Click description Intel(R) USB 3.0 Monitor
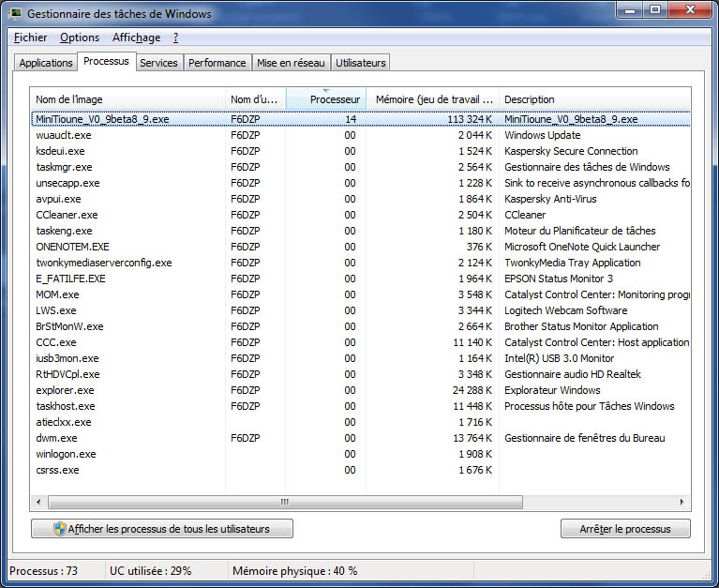Viewport: 719px width, 588px height. click(x=559, y=358)
